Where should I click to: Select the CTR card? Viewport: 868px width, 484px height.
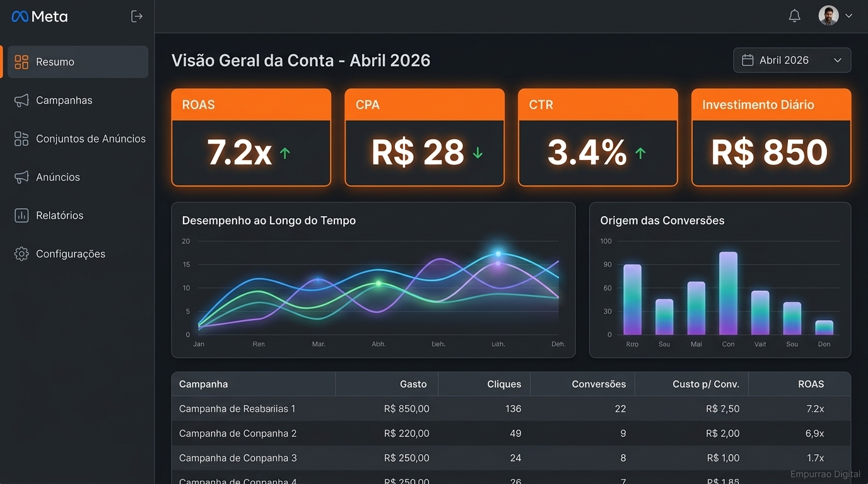coord(598,137)
